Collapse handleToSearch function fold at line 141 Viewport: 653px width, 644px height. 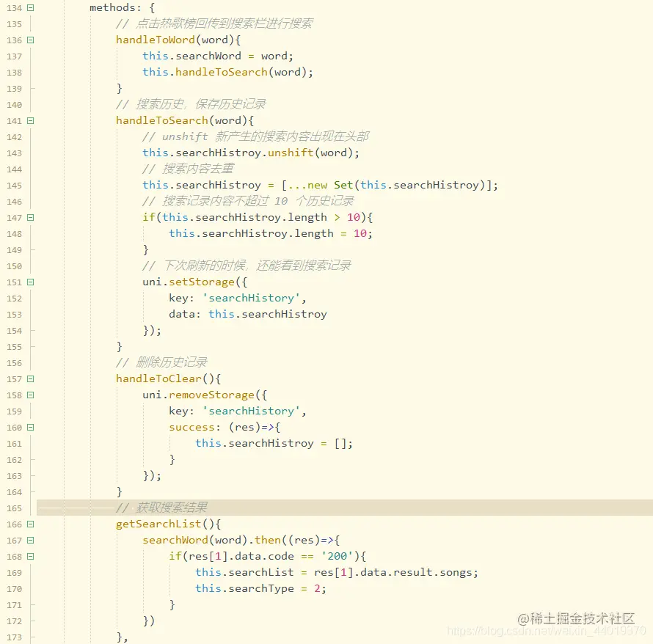tap(30, 121)
